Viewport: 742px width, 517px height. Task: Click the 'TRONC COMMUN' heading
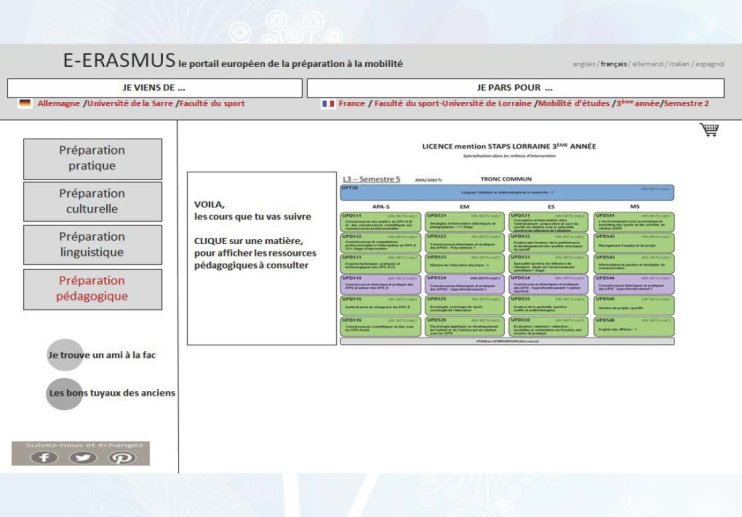(506, 179)
